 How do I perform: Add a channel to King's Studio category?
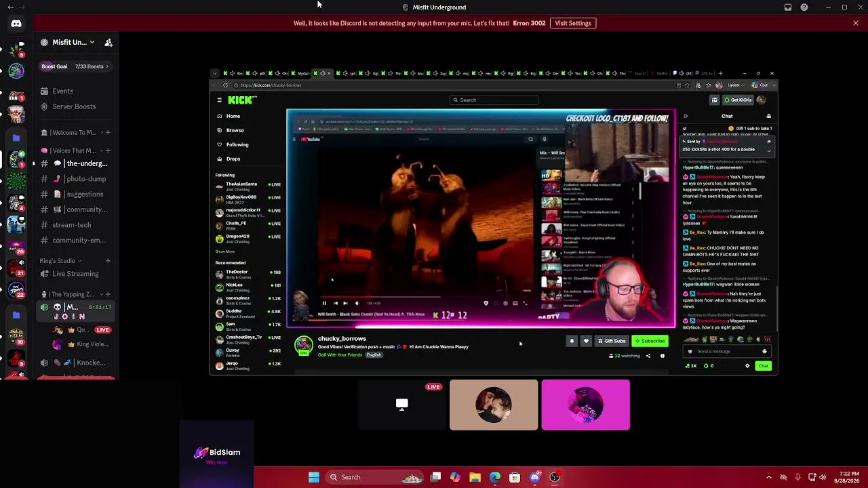[108, 261]
